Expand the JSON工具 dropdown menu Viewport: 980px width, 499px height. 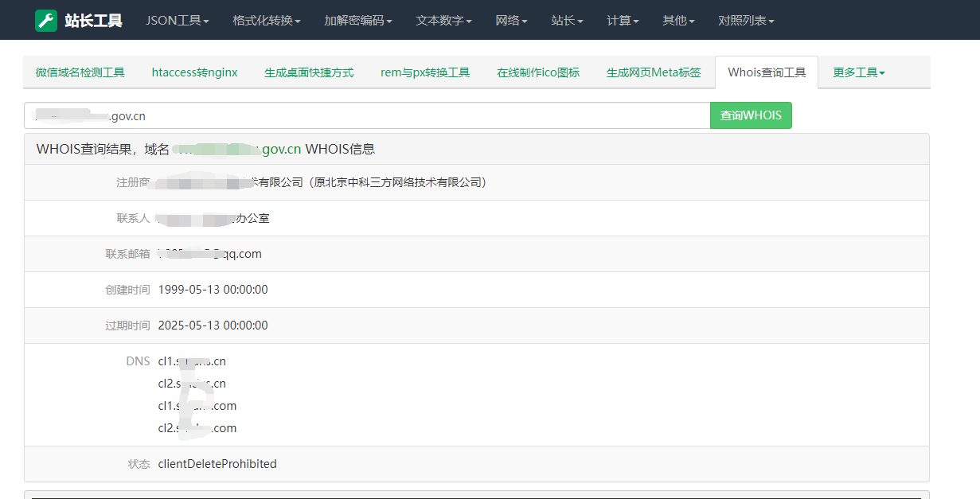click(x=178, y=21)
